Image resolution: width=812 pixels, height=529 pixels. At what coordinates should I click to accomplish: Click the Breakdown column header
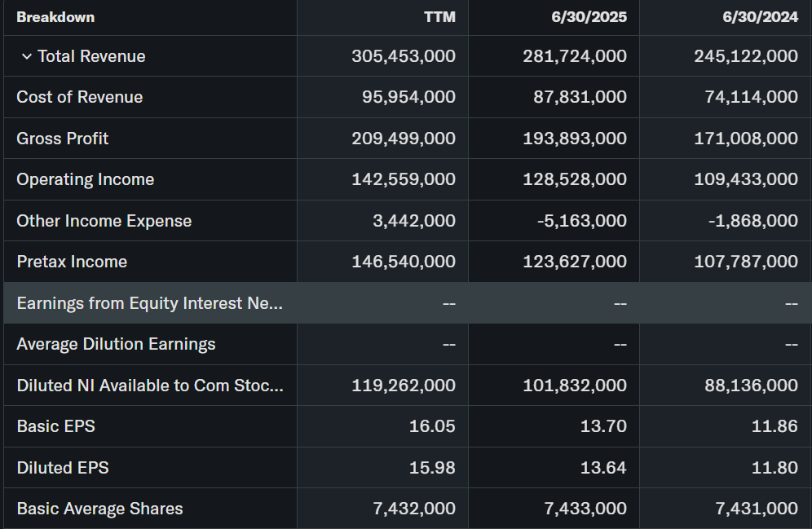click(x=55, y=17)
